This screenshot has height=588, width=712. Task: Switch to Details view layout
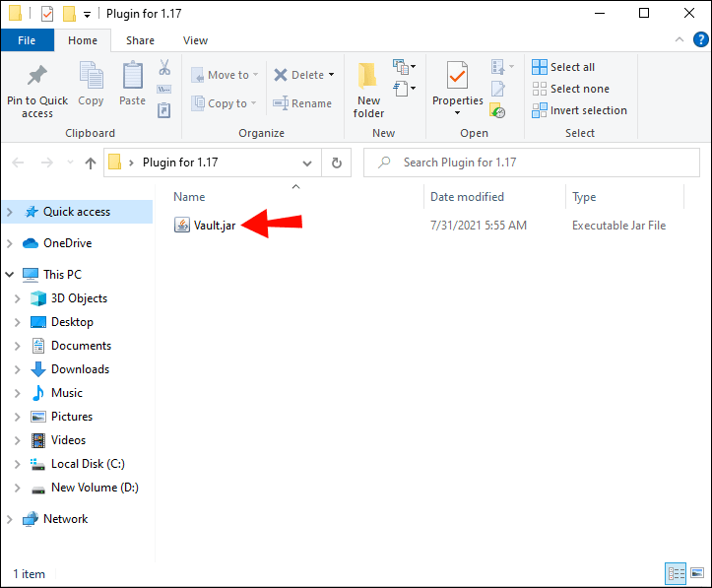click(x=676, y=574)
